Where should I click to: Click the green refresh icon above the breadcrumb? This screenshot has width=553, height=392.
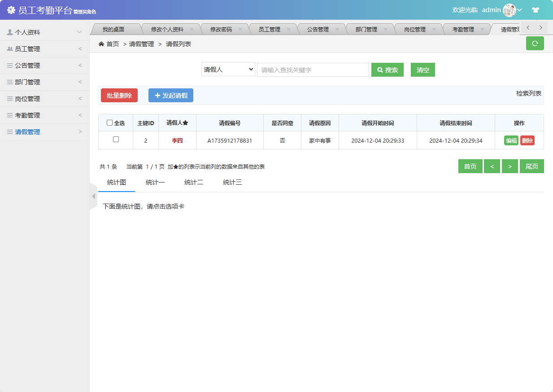[535, 43]
